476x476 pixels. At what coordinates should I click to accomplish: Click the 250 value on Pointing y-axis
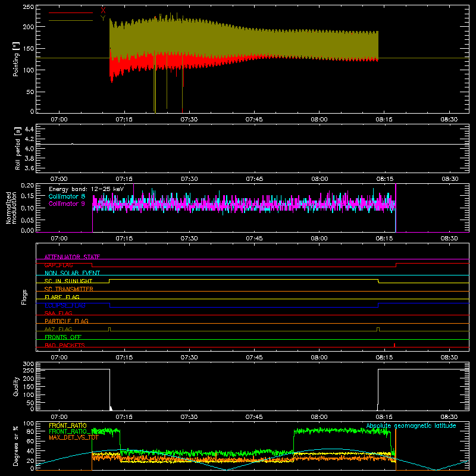[x=29, y=7]
